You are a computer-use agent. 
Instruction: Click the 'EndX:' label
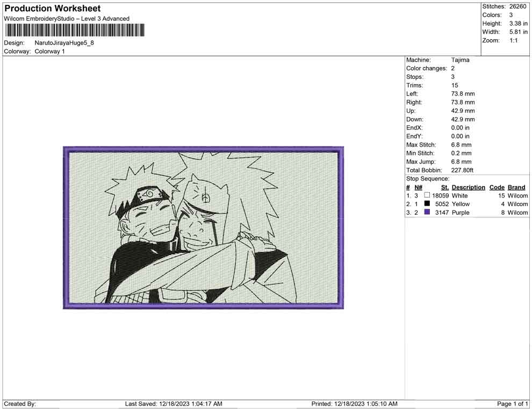click(x=414, y=128)
